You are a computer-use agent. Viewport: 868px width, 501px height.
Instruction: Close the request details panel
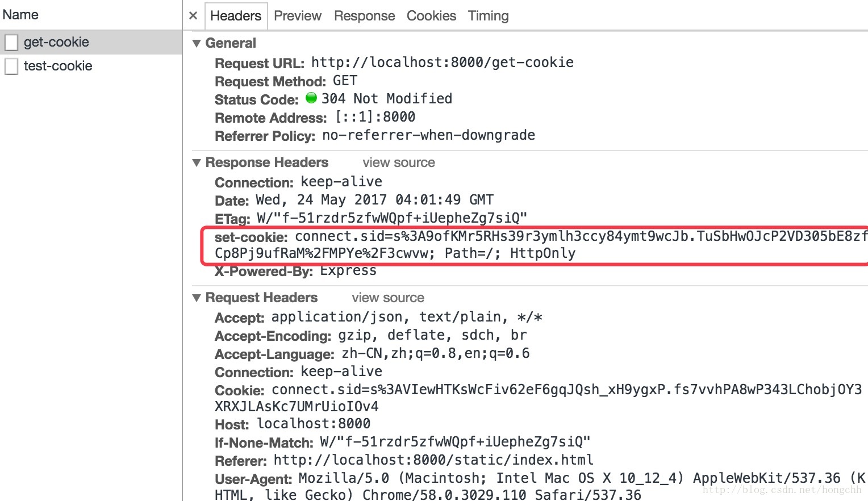tap(193, 16)
